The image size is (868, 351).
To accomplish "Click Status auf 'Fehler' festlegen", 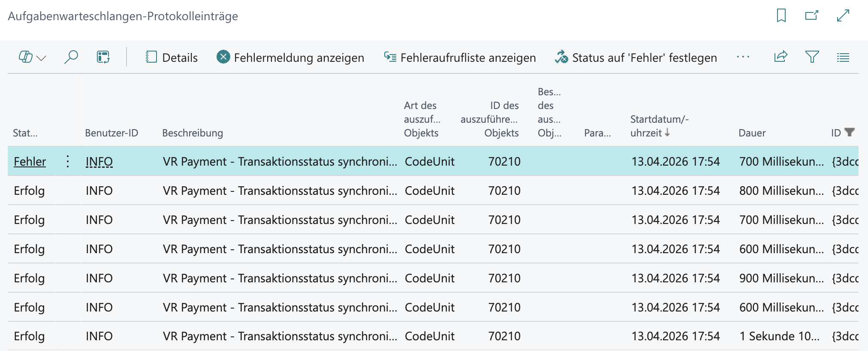I will pos(636,57).
